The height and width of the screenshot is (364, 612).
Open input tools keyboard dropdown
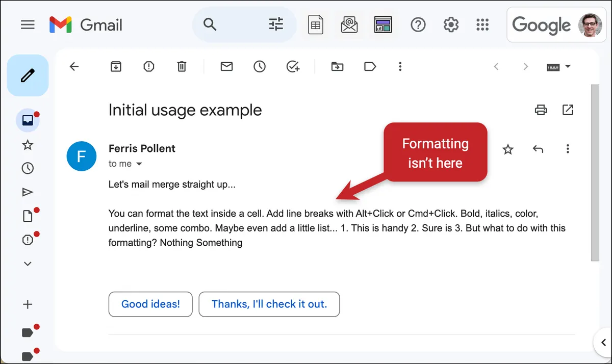(558, 67)
